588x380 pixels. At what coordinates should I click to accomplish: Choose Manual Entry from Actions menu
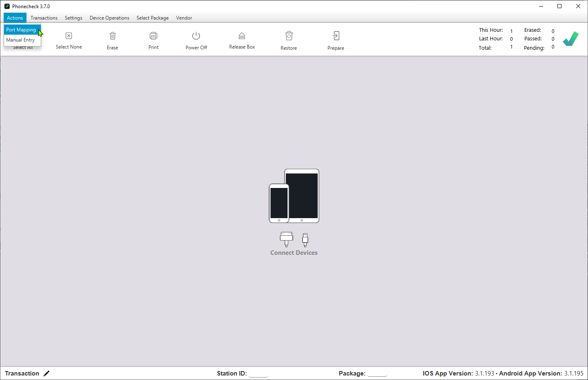[x=20, y=40]
